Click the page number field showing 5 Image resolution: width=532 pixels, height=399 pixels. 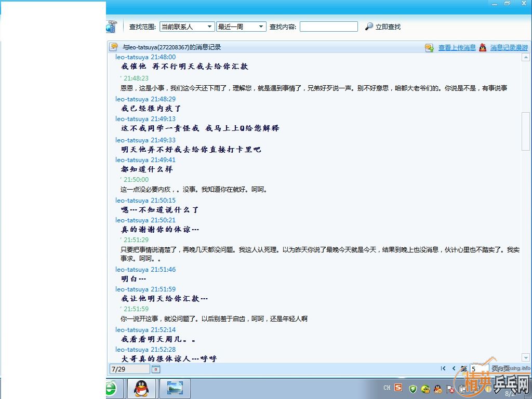pos(478,369)
